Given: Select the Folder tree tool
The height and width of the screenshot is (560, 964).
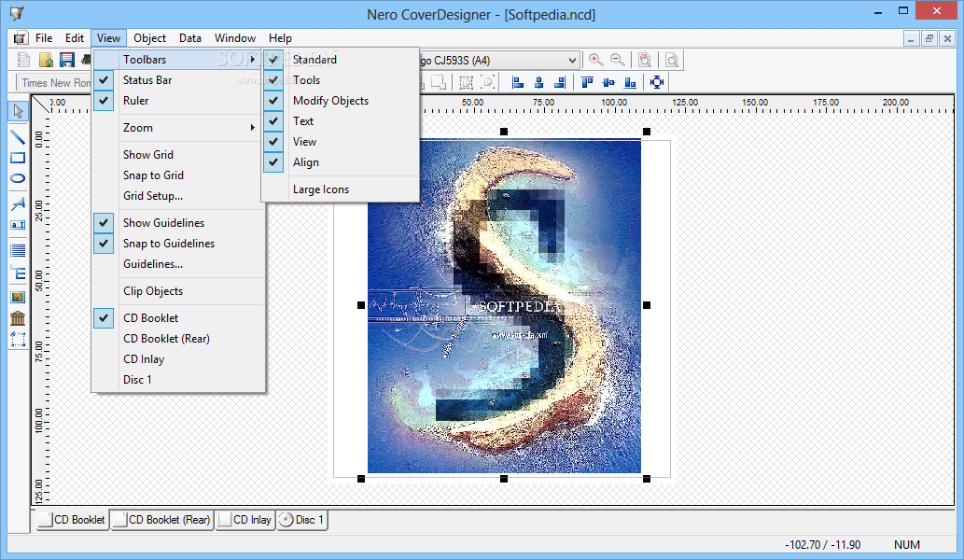Looking at the screenshot, I should pos(18,273).
